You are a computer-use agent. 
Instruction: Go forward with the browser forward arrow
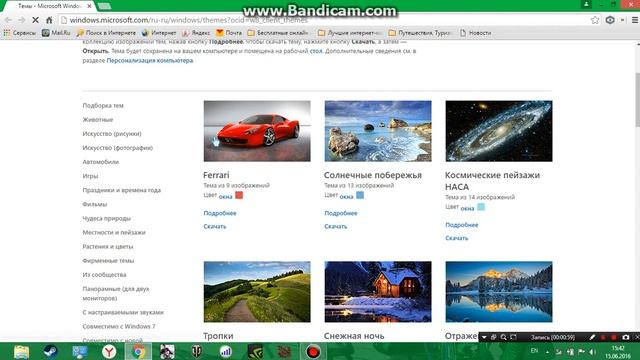tap(22, 20)
